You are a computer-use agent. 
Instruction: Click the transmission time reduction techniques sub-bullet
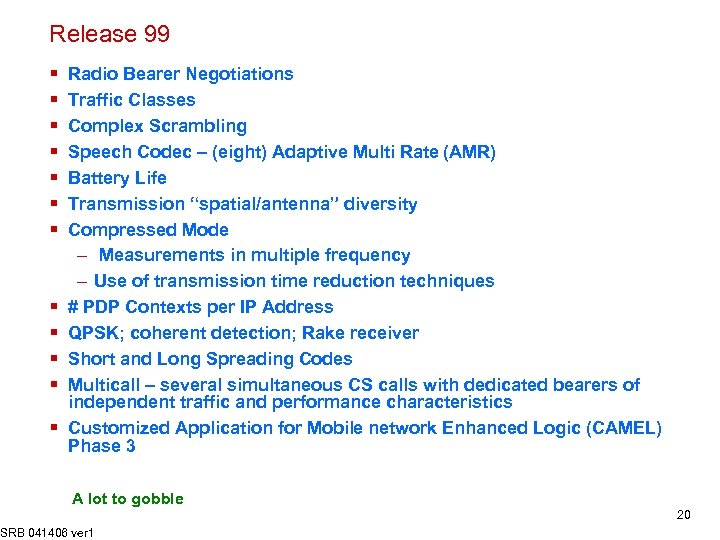293,281
